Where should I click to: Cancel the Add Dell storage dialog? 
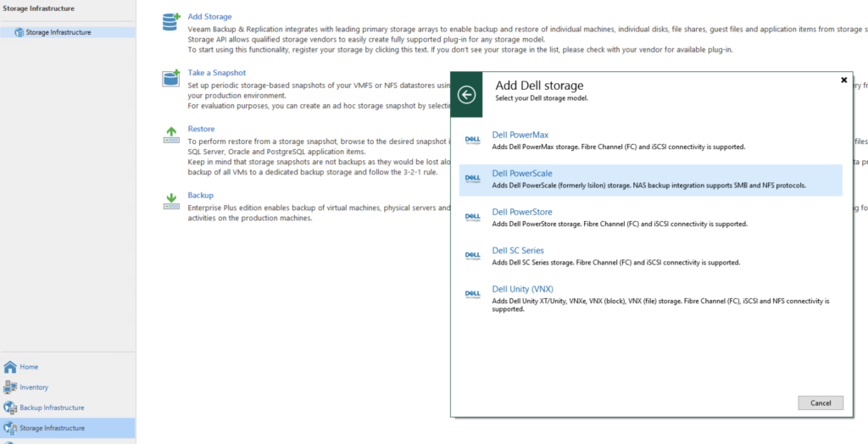820,402
